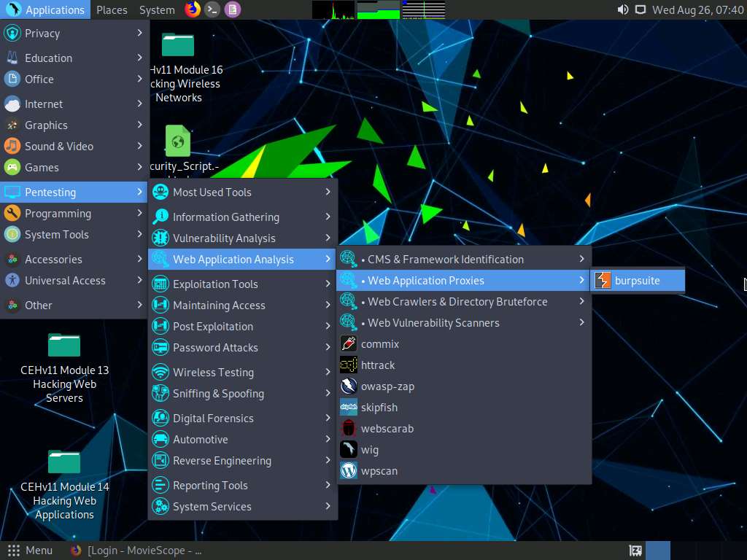
Task: Open Firefox from the top panel
Action: [x=191, y=9]
